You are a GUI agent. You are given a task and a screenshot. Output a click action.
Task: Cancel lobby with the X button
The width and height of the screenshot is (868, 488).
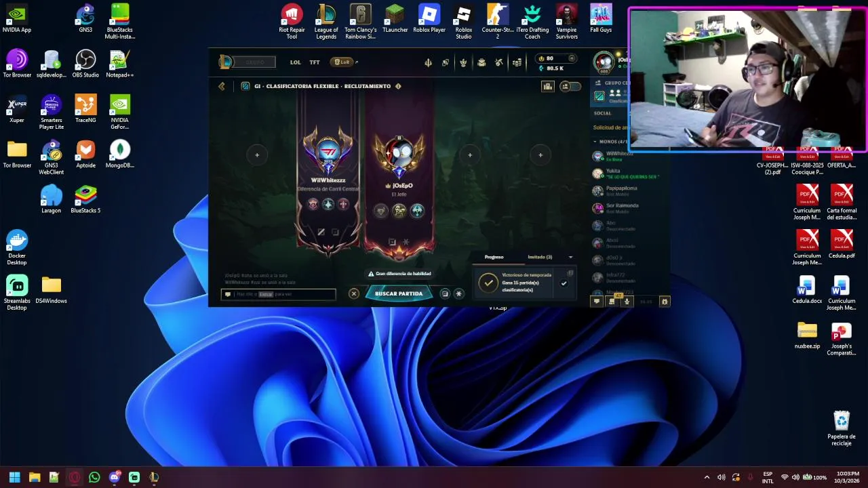coord(353,293)
